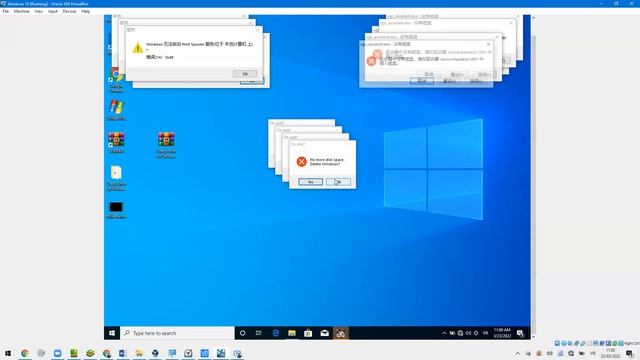
Task: Click Yes in the 'Delete Windows?' dialog
Action: click(x=310, y=182)
